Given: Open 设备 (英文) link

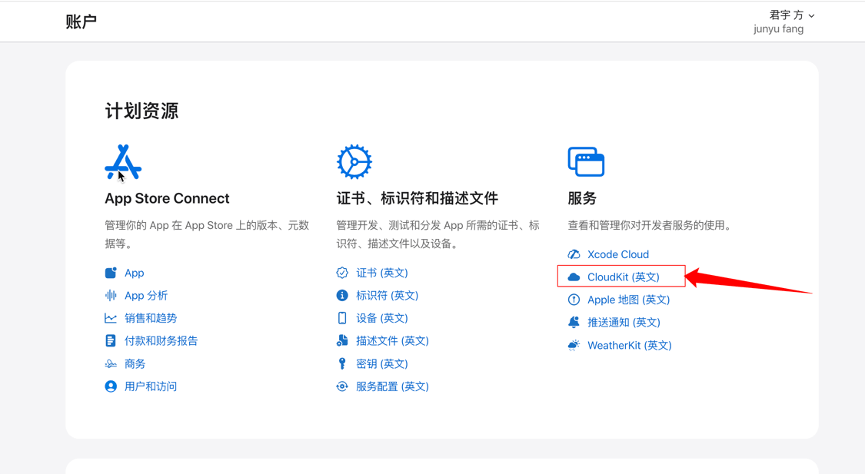Looking at the screenshot, I should (382, 318).
